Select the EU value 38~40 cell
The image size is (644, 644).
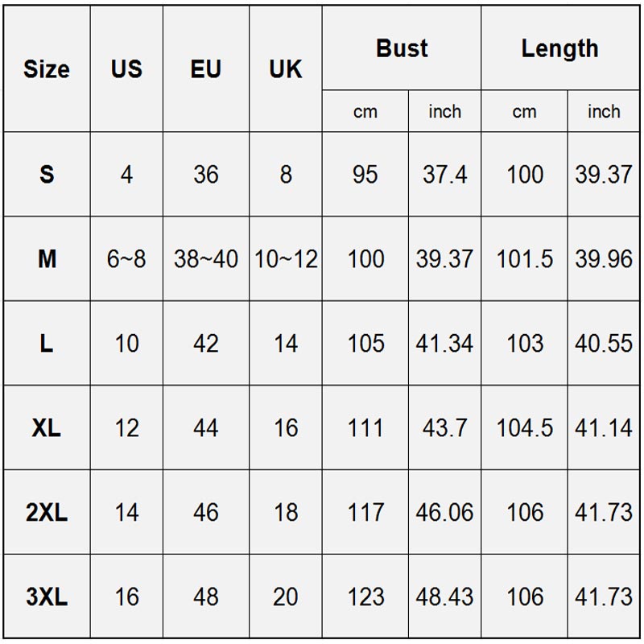click(x=205, y=259)
